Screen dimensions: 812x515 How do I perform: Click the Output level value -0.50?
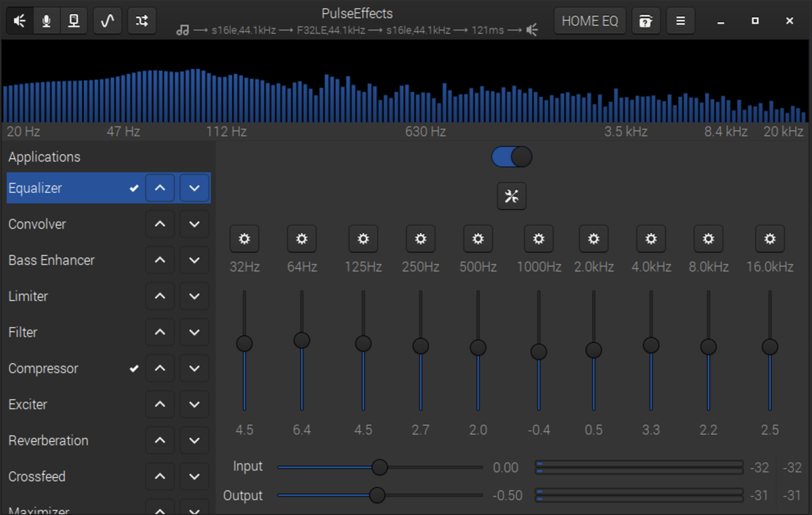point(507,495)
